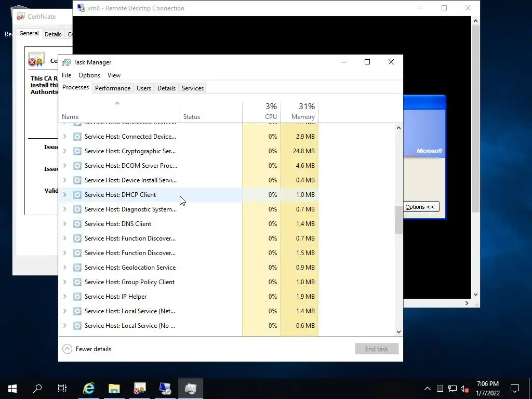Screen dimensions: 532x399
Task: Expand Service Host: Group Policy Client row
Action: tap(65, 282)
